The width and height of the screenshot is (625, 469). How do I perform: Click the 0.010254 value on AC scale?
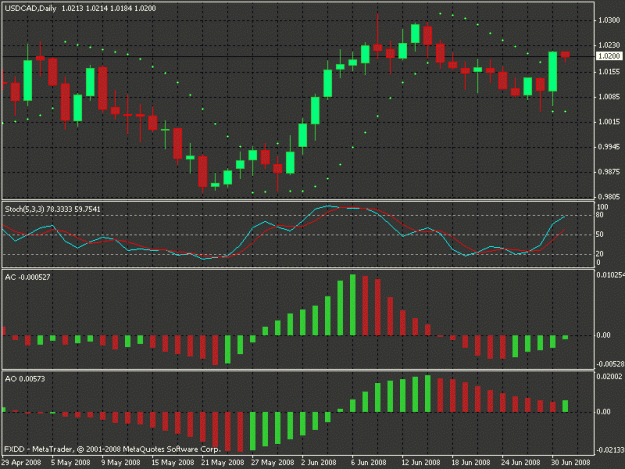[x=610, y=275]
